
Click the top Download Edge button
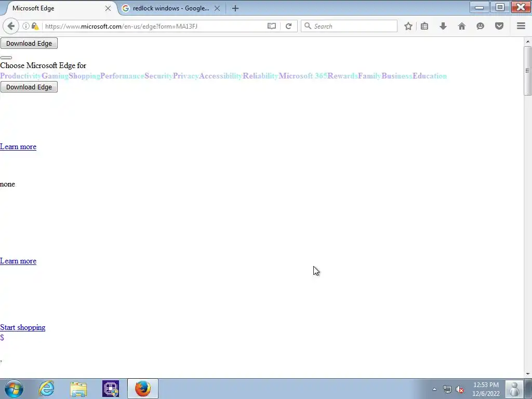tap(29, 44)
